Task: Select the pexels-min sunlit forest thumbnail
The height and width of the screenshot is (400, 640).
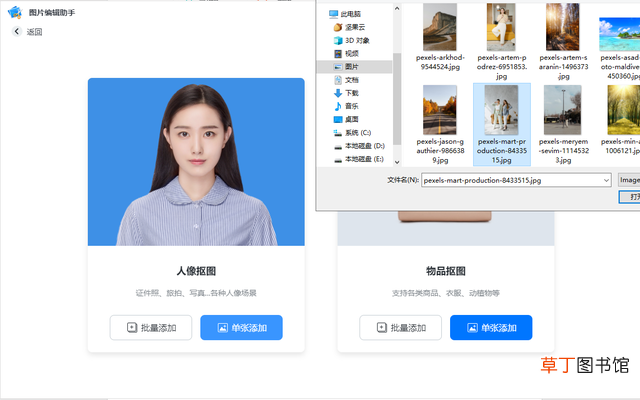Action: coord(623,110)
